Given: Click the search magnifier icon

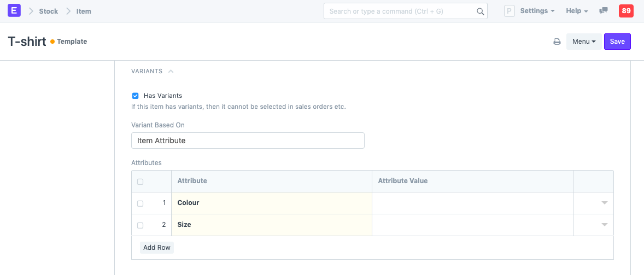Looking at the screenshot, I should click(480, 11).
